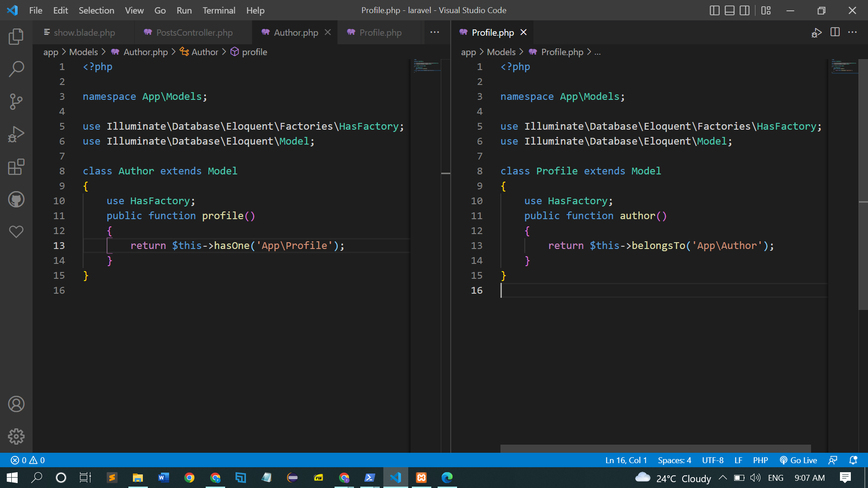Expand the '...' breadcrumb in right editor
868x488 pixels.
point(598,52)
